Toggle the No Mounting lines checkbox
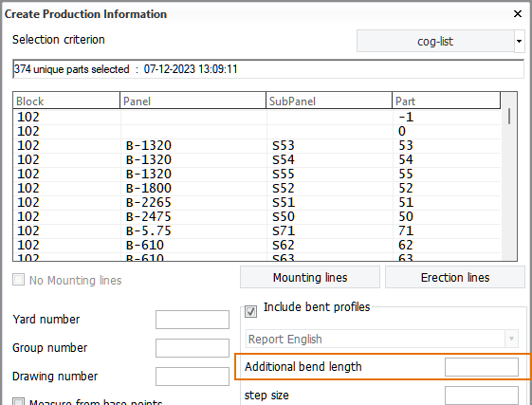 [x=18, y=280]
